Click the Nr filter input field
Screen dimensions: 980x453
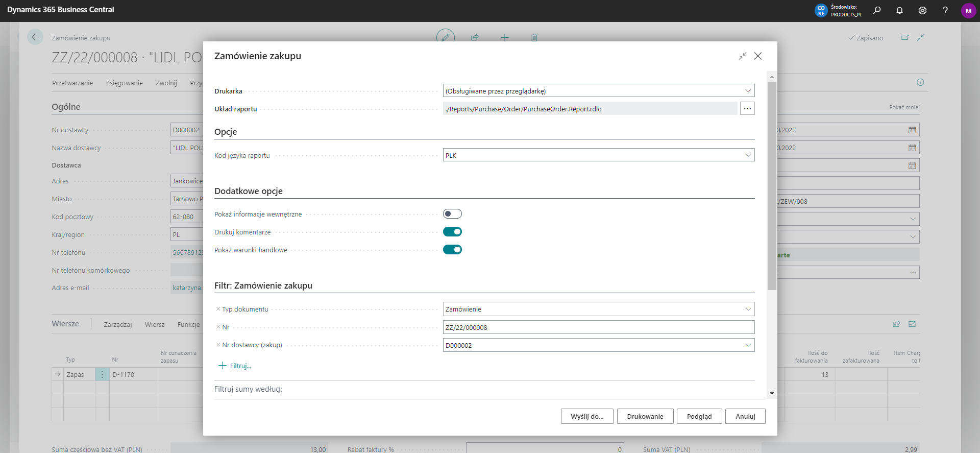[x=599, y=327]
